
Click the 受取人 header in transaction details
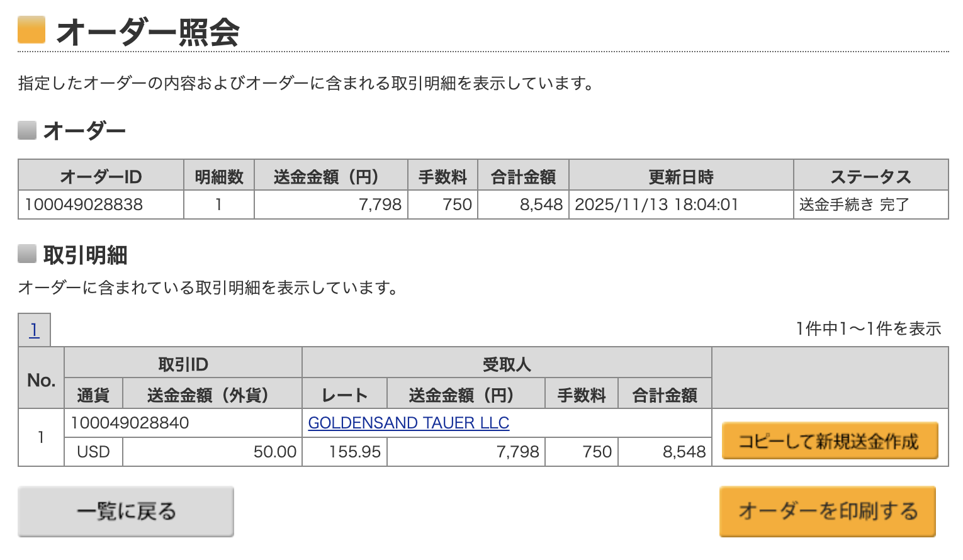click(505, 364)
